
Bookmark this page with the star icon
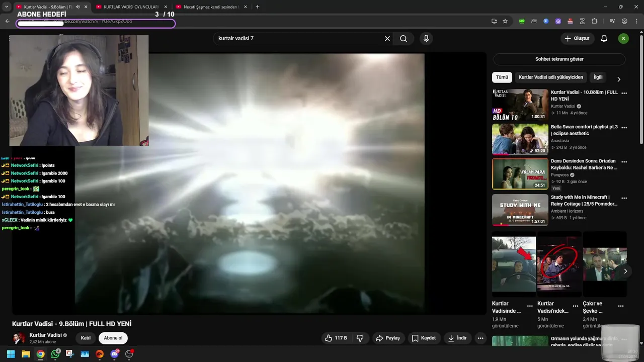(505, 21)
